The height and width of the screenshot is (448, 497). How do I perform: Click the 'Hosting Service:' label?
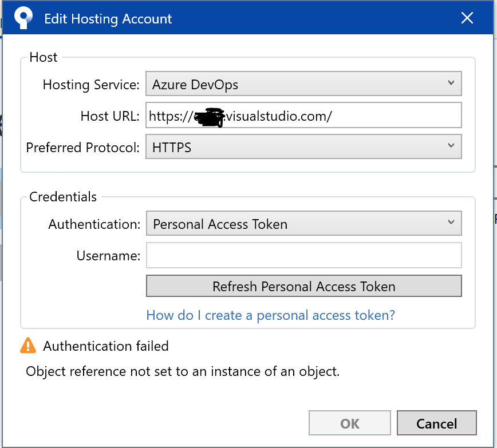pos(91,85)
